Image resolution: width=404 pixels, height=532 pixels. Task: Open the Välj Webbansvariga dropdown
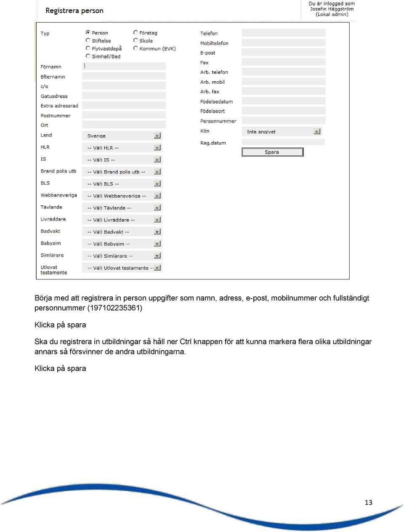[x=122, y=196]
